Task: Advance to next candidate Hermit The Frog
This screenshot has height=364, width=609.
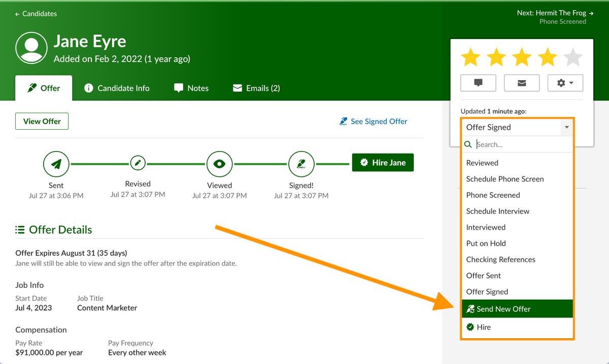Action: tap(555, 13)
